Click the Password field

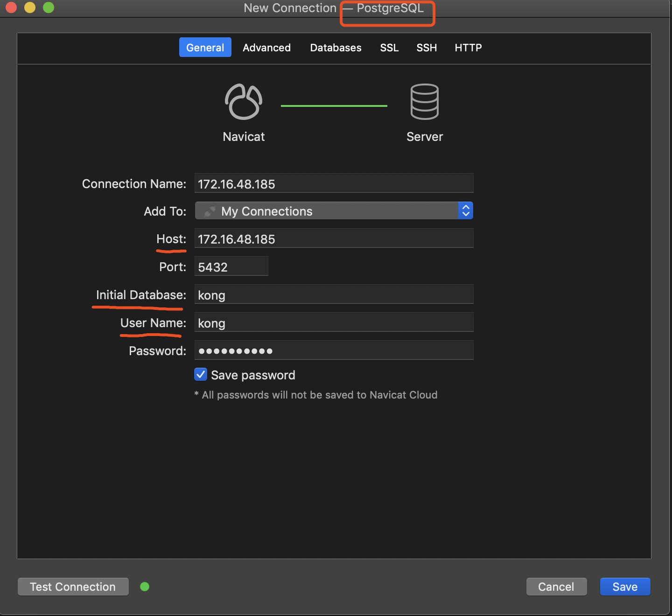(x=334, y=350)
